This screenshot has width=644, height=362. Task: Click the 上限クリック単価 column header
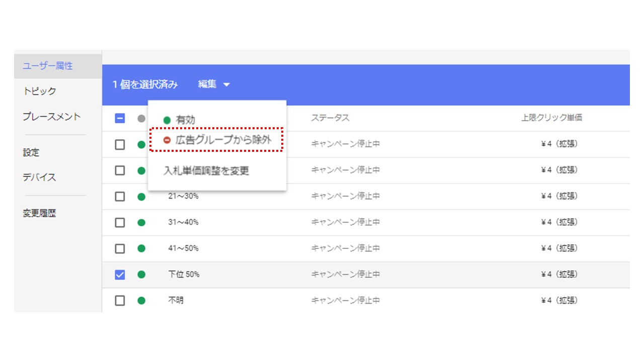pyautogui.click(x=551, y=118)
